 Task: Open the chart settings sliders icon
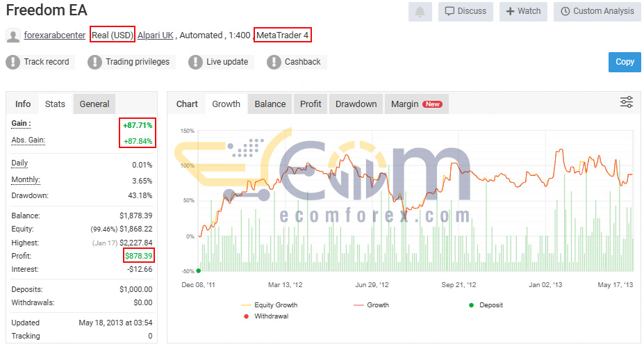point(627,102)
